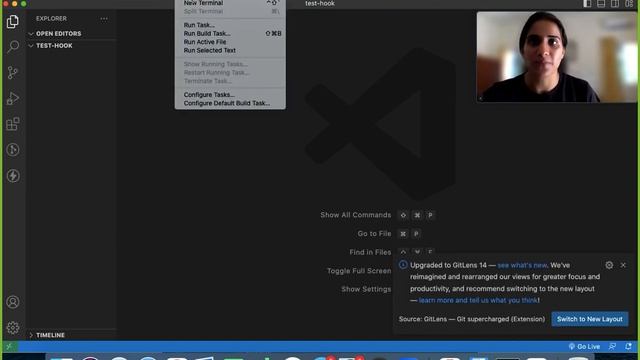Image resolution: width=640 pixels, height=360 pixels.
Task: Click the EXPLORER panel title
Action: tap(51, 19)
